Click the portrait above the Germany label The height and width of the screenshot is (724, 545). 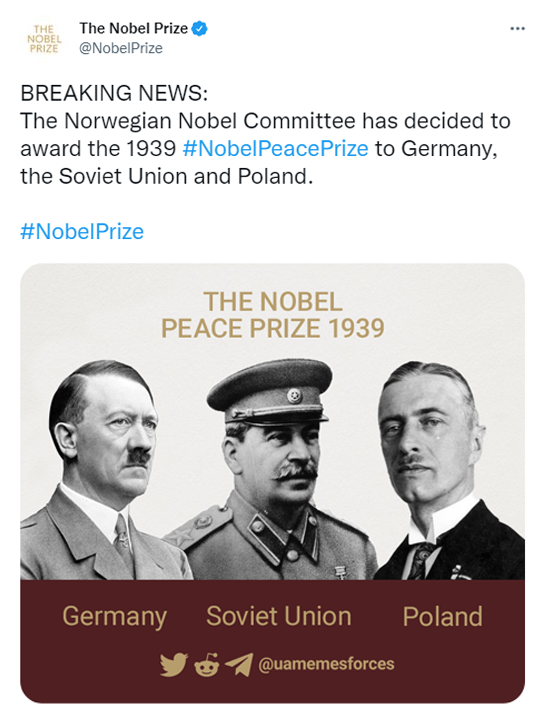coord(104,470)
